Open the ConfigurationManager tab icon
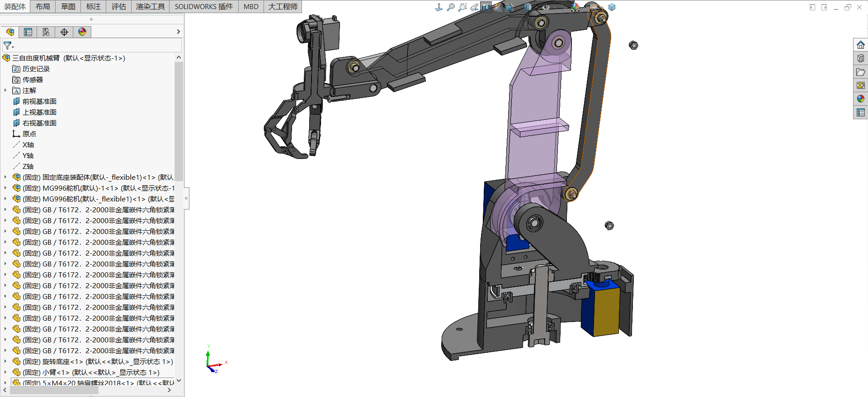Screen dimensions: 868x397 pos(46,32)
